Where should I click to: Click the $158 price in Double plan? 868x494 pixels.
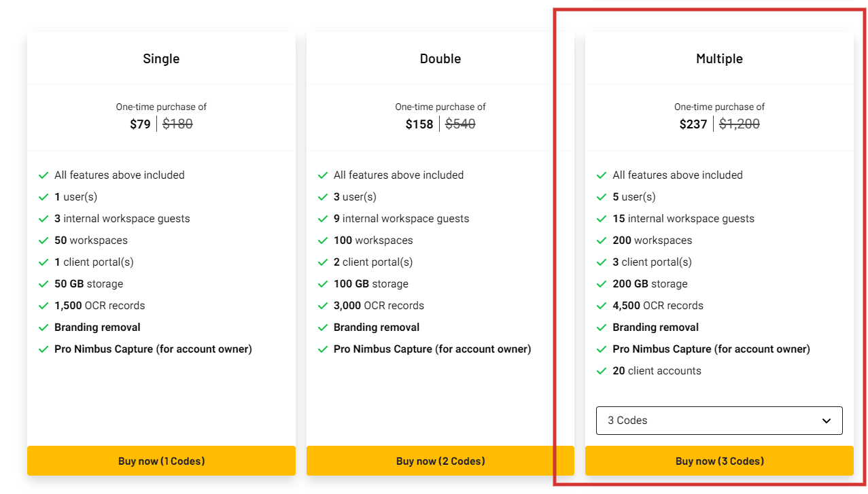coord(419,124)
